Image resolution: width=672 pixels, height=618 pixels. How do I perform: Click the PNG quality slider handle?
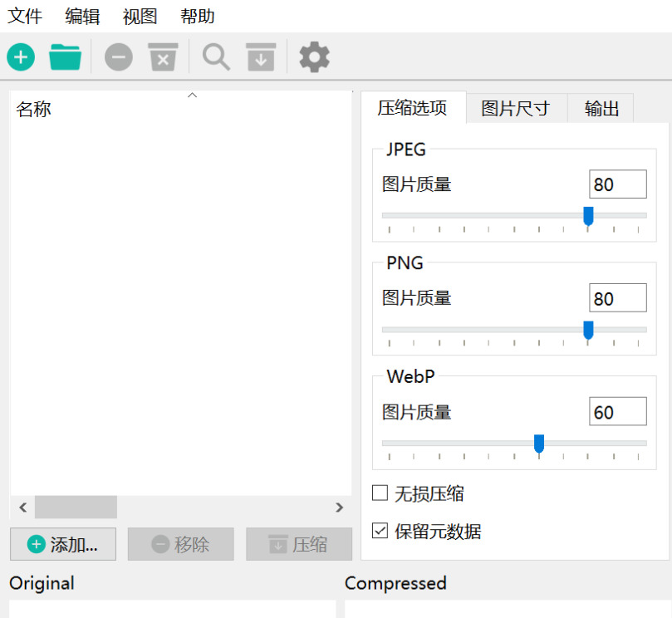point(588,330)
